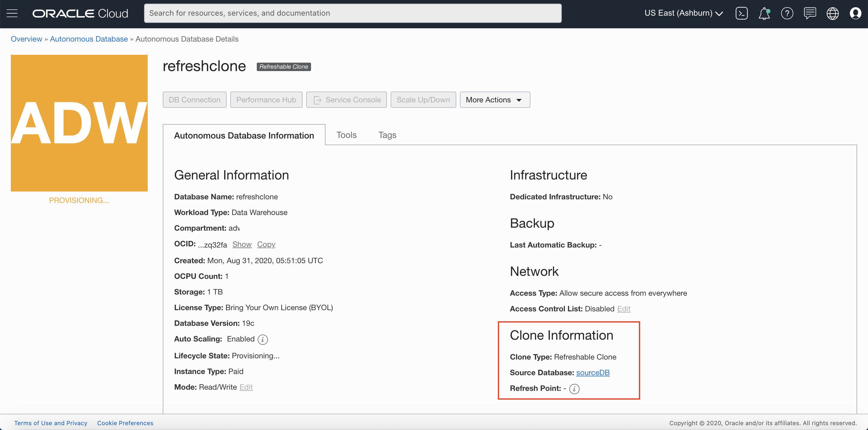
Task: Edit the Access Control List setting
Action: coord(623,309)
